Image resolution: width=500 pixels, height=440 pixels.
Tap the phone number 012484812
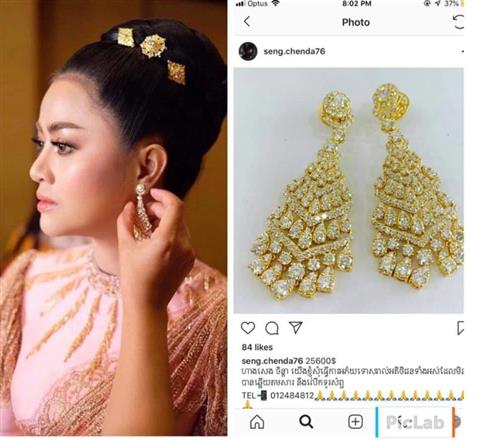click(292, 396)
